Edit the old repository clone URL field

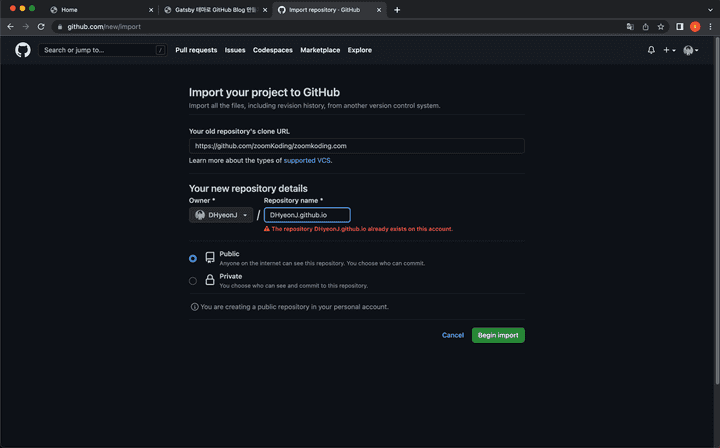[356, 146]
